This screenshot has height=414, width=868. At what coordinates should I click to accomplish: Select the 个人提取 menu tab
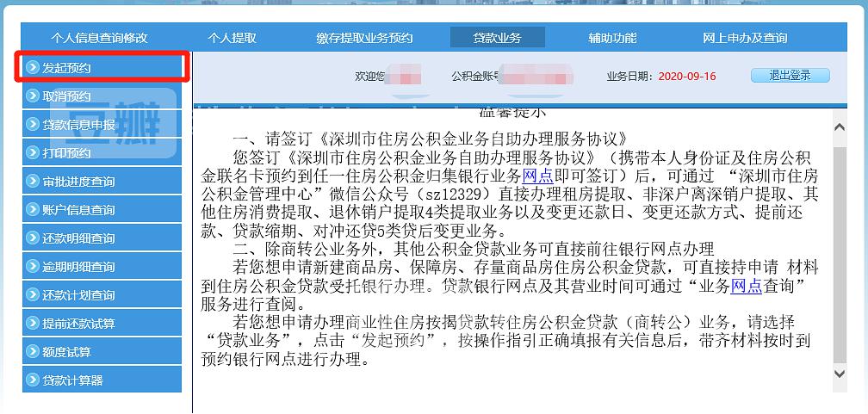coord(232,38)
